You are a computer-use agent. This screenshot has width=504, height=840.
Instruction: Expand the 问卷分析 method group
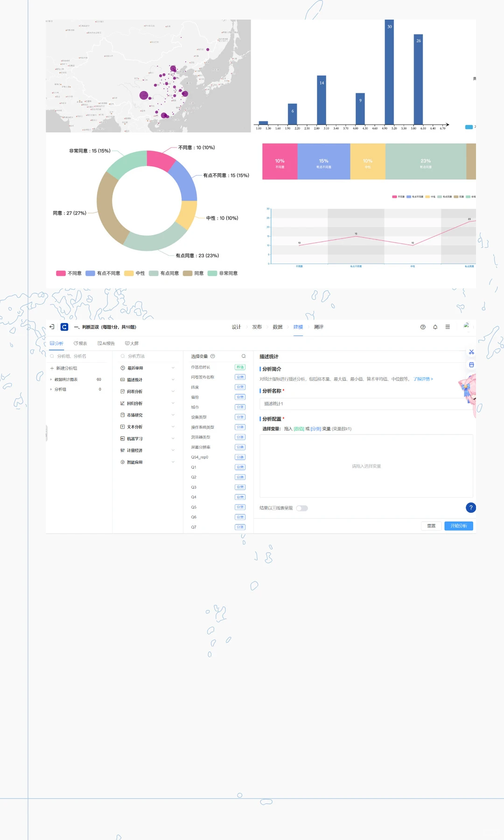pos(173,392)
